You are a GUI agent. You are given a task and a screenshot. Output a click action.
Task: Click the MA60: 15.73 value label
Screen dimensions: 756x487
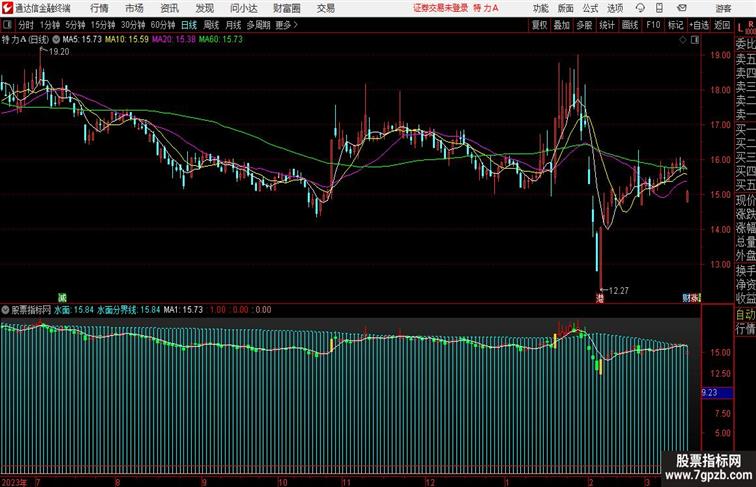[221, 40]
